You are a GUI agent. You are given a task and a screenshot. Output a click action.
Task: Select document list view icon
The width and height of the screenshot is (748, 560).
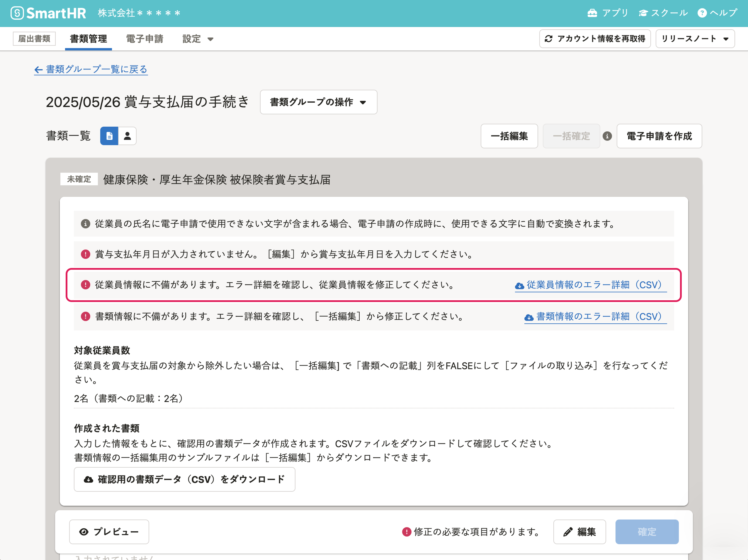click(109, 136)
